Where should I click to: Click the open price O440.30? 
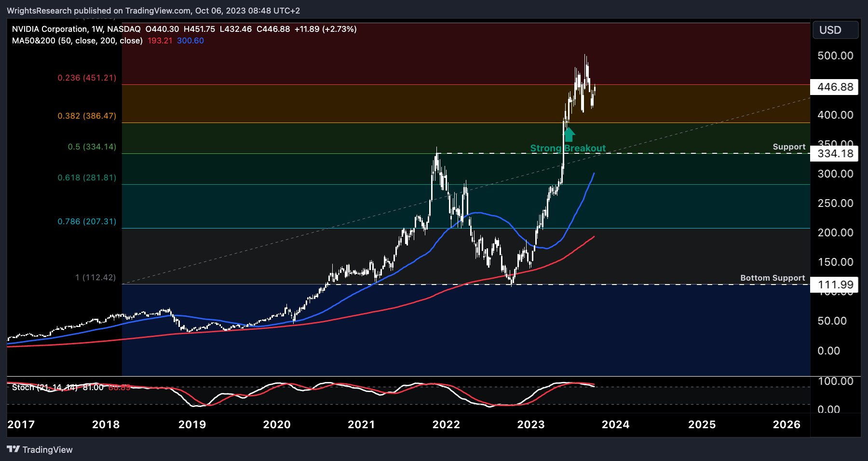[162, 29]
